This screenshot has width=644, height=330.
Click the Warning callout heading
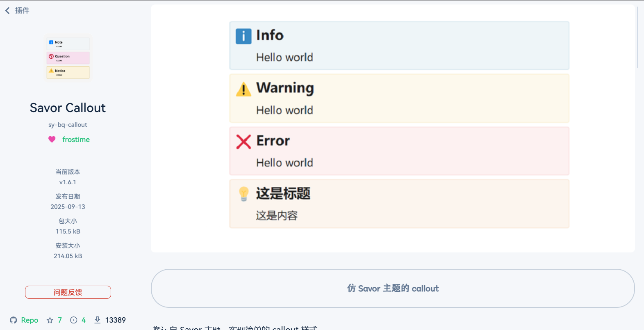click(285, 88)
